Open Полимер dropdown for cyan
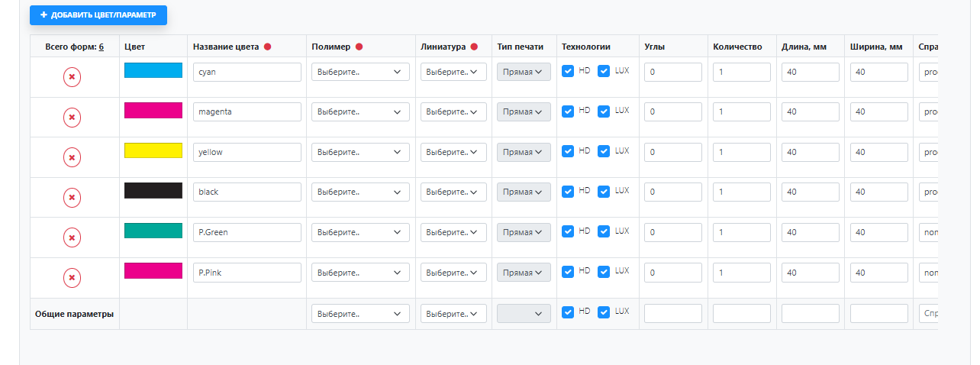 tap(360, 72)
